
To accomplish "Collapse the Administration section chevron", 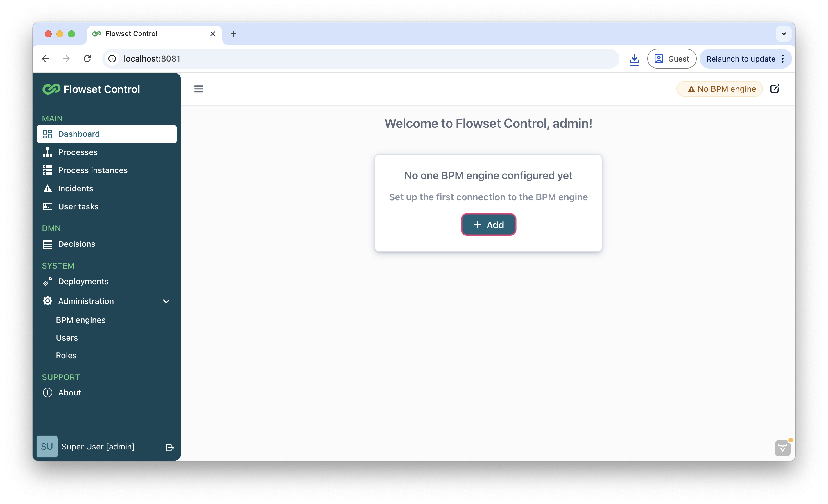I will tap(166, 301).
